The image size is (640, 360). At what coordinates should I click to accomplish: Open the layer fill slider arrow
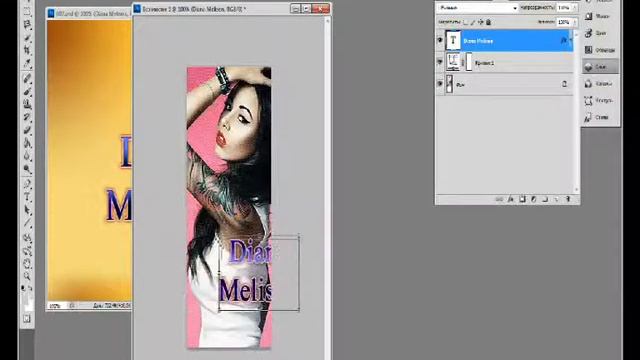574,22
